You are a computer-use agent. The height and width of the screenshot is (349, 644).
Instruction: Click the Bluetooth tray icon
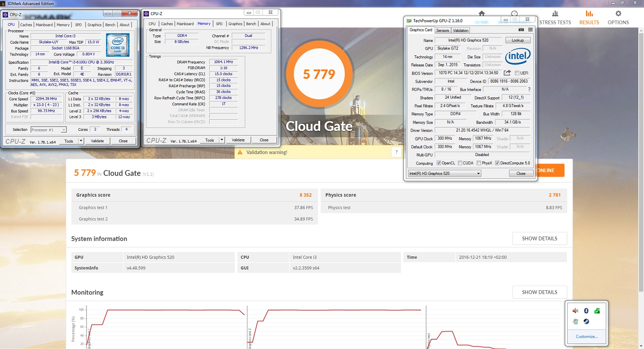pyautogui.click(x=586, y=311)
